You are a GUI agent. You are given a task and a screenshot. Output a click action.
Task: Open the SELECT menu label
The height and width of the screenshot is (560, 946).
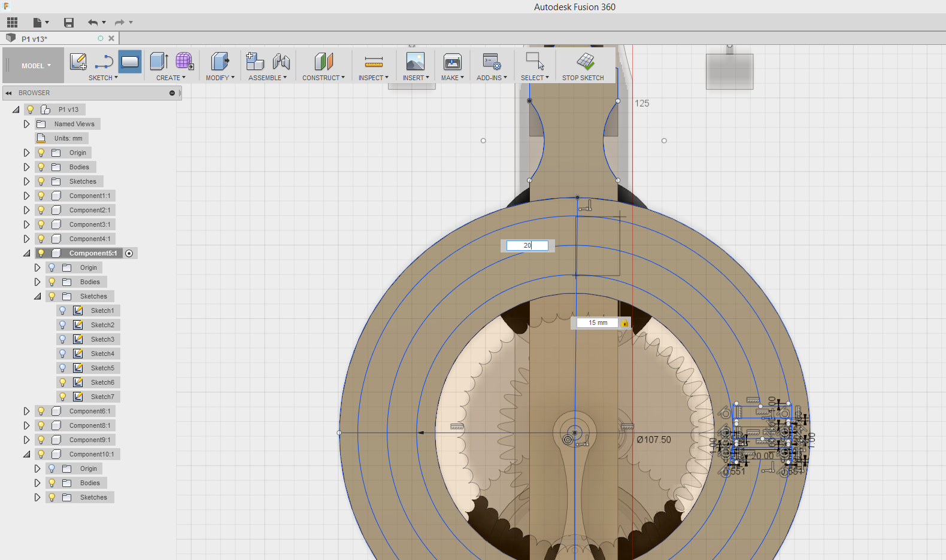535,78
